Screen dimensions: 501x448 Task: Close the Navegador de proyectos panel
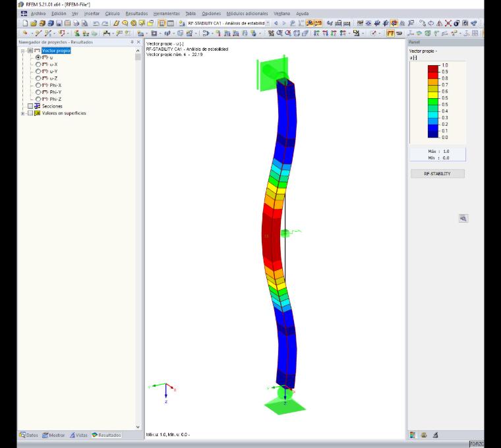138,42
